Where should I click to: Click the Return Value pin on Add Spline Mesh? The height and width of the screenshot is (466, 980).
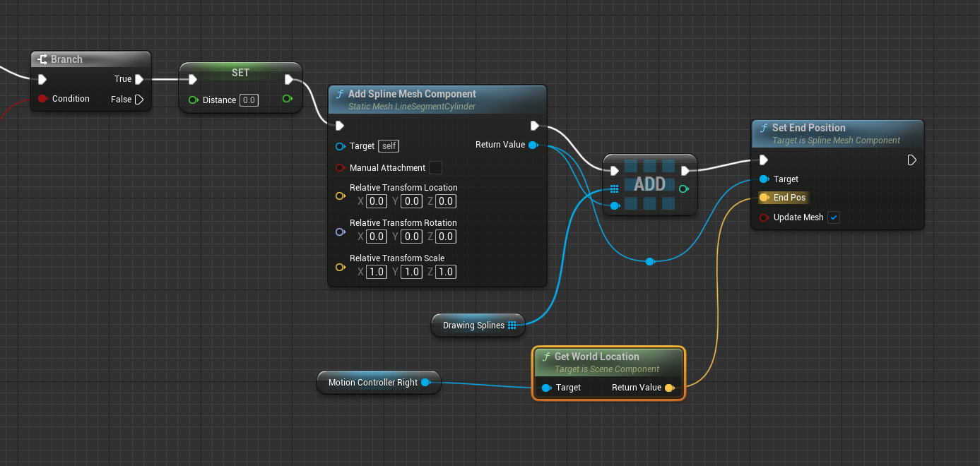[533, 145]
